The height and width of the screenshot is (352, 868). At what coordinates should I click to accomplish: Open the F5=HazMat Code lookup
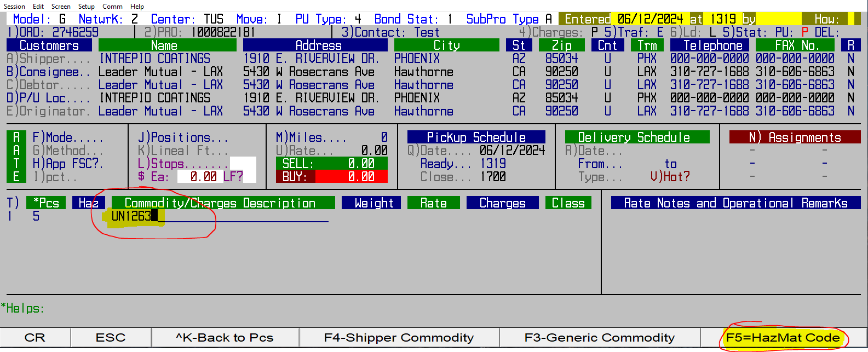[783, 338]
